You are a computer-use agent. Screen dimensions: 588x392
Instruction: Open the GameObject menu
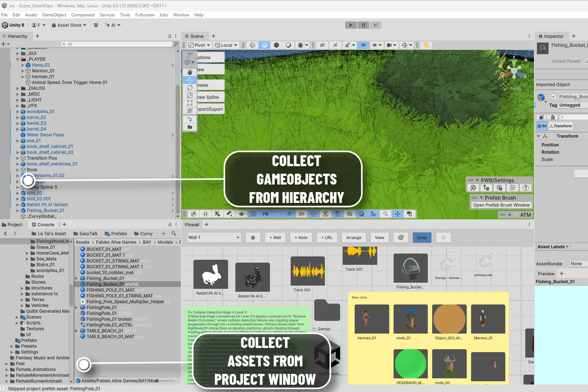54,15
